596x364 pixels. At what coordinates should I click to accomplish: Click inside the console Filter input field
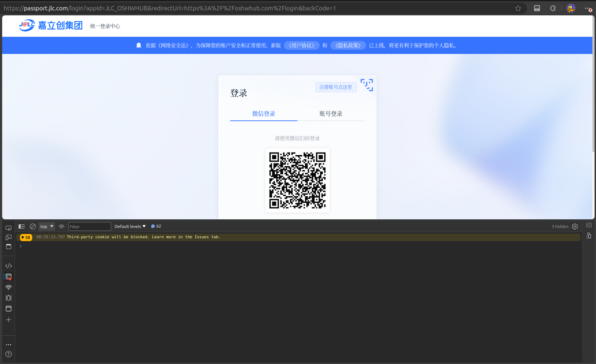click(89, 226)
